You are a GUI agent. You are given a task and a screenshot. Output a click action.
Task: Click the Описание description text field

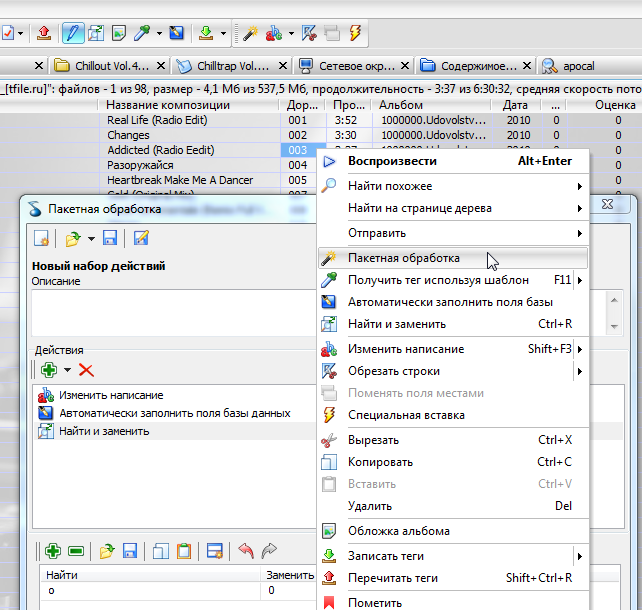(170, 313)
